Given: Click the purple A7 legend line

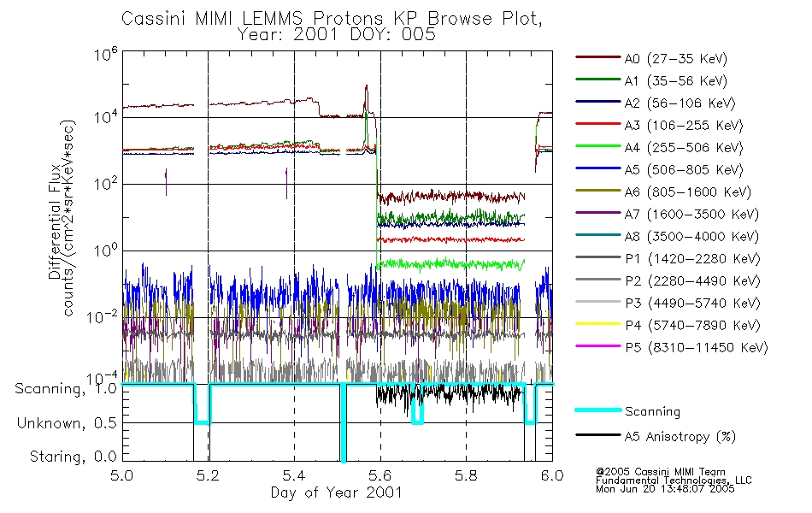Looking at the screenshot, I should point(597,212).
